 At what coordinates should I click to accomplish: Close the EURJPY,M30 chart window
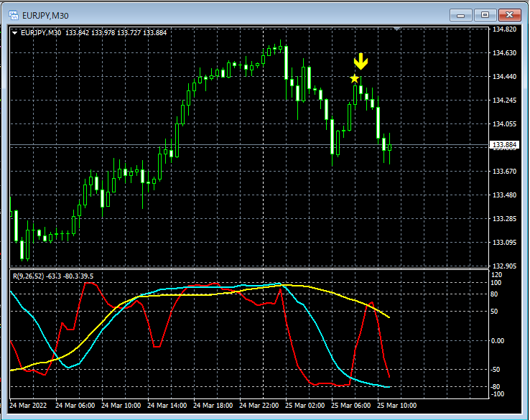click(510, 15)
